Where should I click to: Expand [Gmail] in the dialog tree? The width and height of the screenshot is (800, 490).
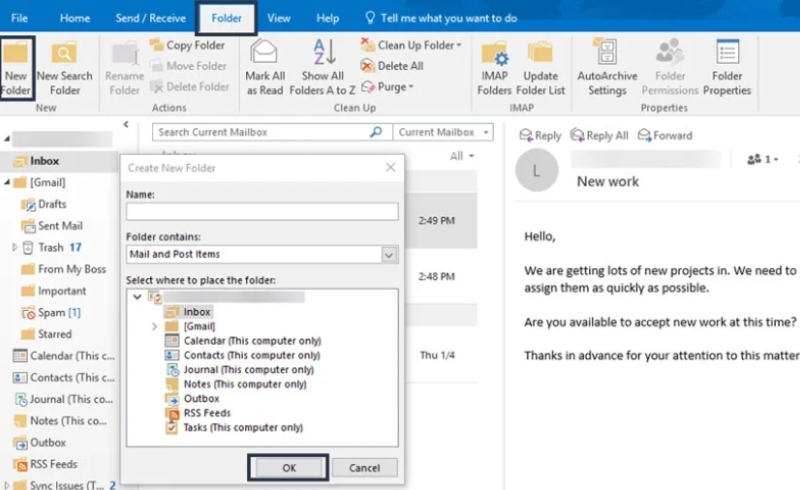click(x=154, y=326)
